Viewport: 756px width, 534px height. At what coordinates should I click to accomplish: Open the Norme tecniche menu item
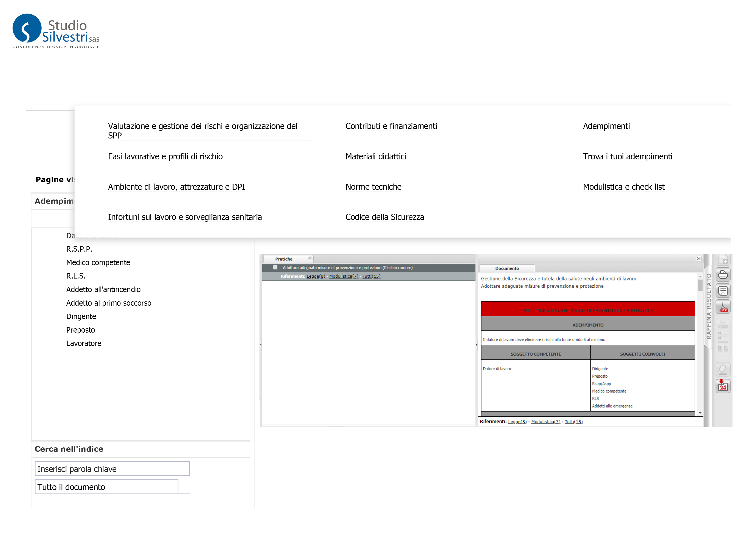pos(373,187)
